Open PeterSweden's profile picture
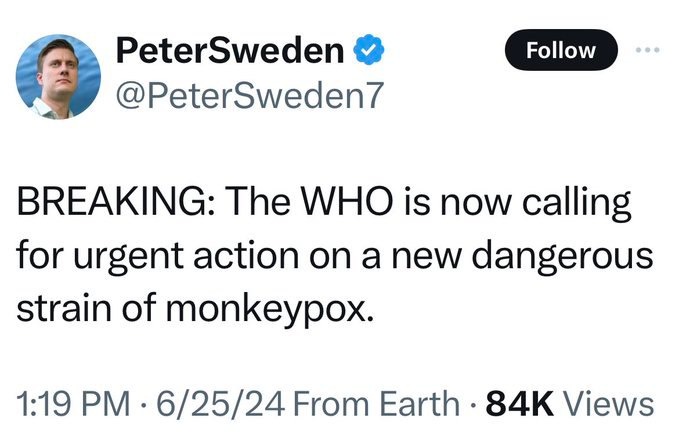The height and width of the screenshot is (443, 679). tap(58, 77)
